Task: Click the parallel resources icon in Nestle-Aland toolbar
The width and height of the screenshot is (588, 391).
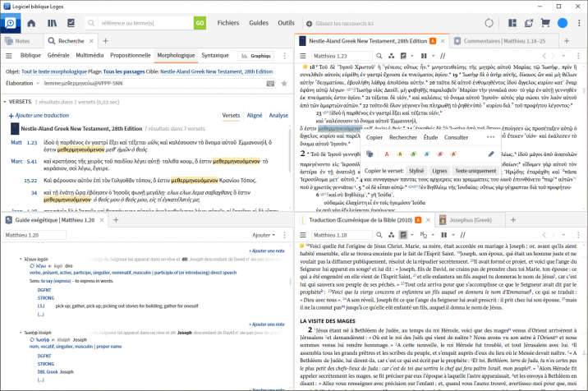Action: click(391, 56)
